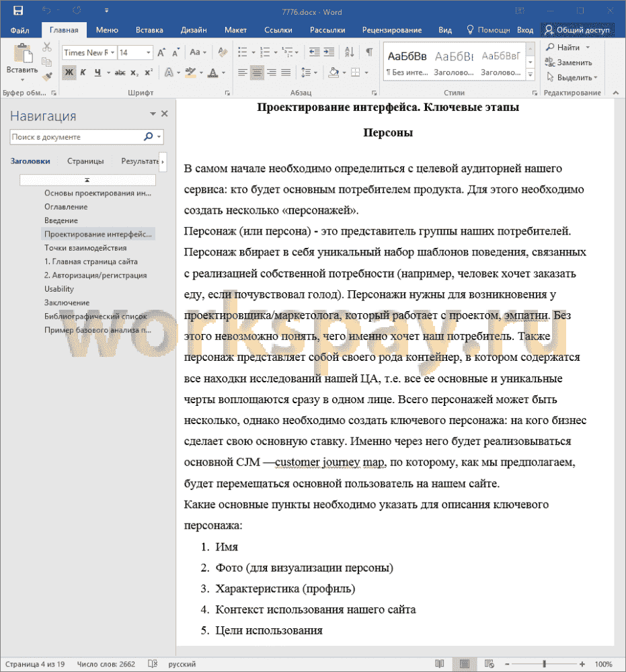Open borders button
Screen dimensions: 626x672
point(356,73)
